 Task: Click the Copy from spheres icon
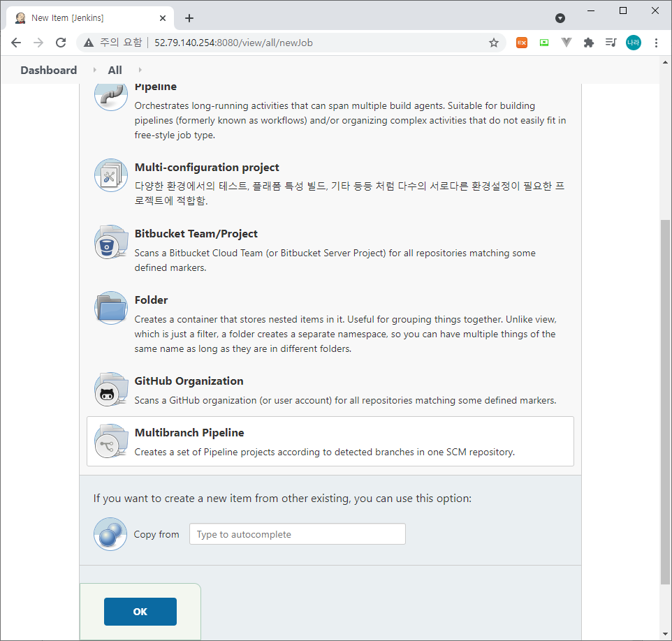coord(110,534)
